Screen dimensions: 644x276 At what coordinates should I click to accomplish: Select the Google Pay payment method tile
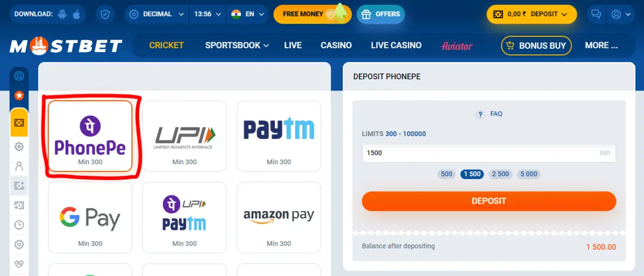(x=90, y=217)
